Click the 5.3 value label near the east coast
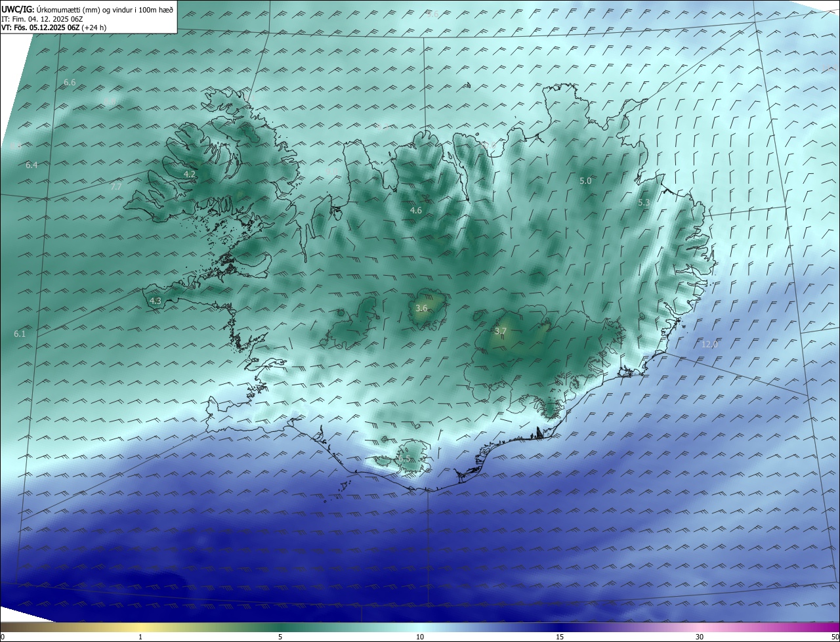The height and width of the screenshot is (642, 840). click(x=644, y=203)
